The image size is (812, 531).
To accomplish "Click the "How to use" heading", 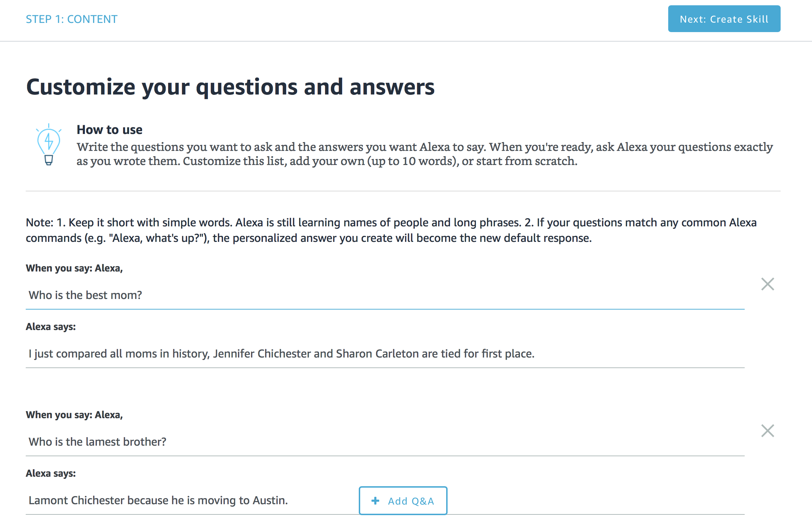I will coord(110,130).
